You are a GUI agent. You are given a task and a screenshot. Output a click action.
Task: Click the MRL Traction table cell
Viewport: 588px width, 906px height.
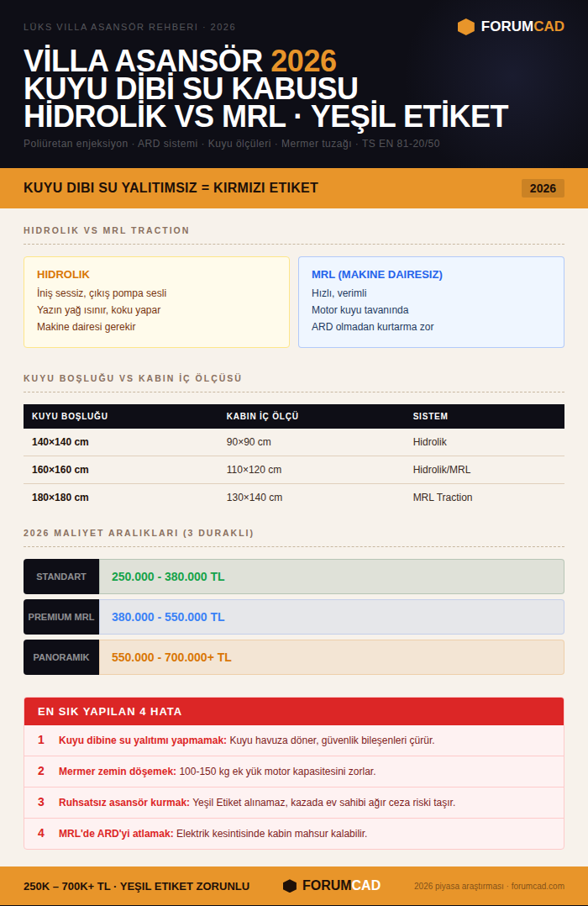pyautogui.click(x=443, y=498)
